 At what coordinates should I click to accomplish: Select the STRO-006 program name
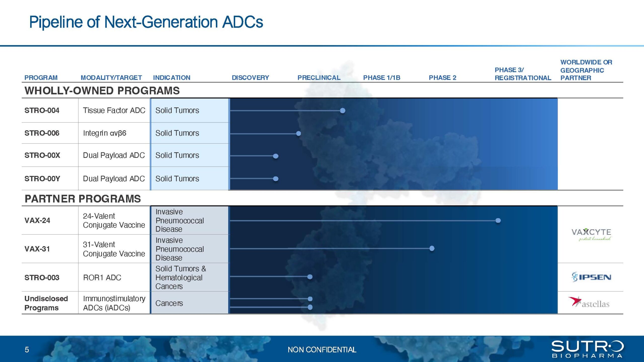tap(42, 133)
